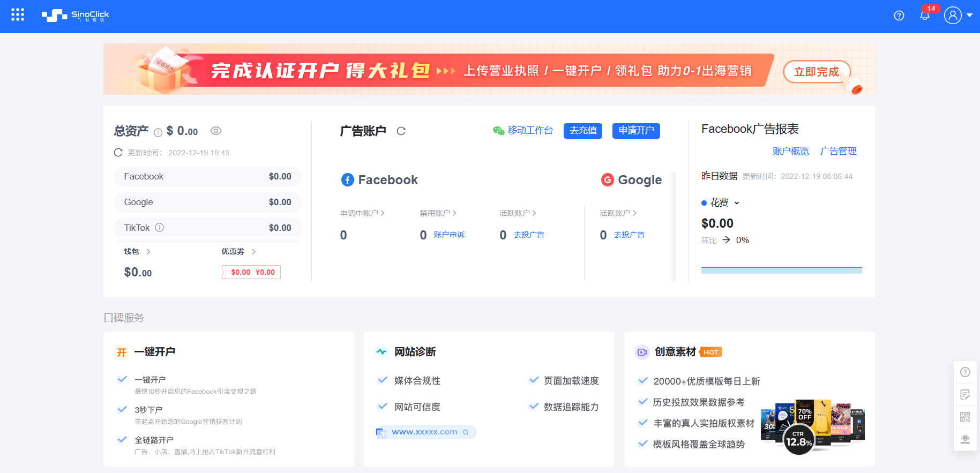Select the Google balance row
Image resolution: width=980 pixels, height=473 pixels.
point(207,202)
